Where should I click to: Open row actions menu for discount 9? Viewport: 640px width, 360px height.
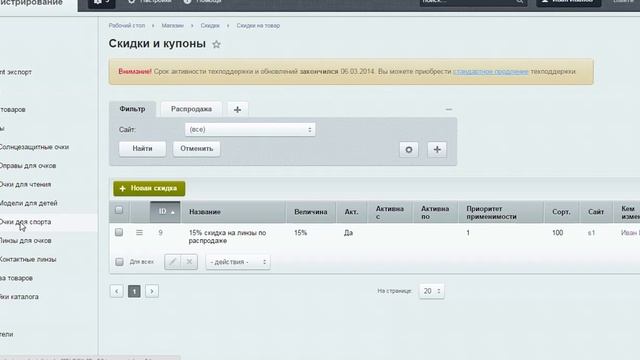tap(139, 233)
